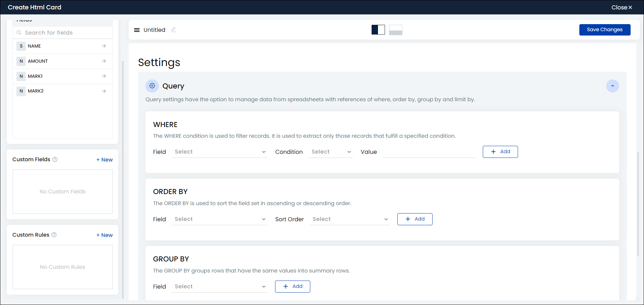Click the WHERE Value input field
This screenshot has height=305, width=644.
point(429,152)
